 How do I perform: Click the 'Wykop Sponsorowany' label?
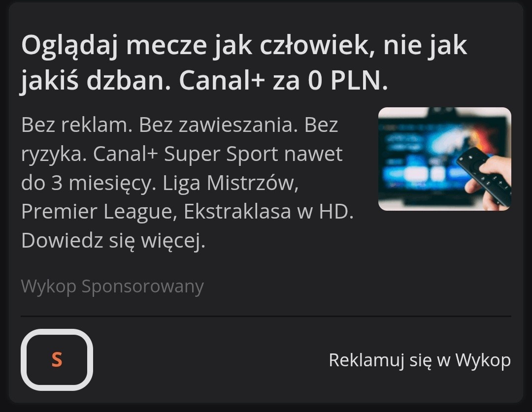coord(112,286)
